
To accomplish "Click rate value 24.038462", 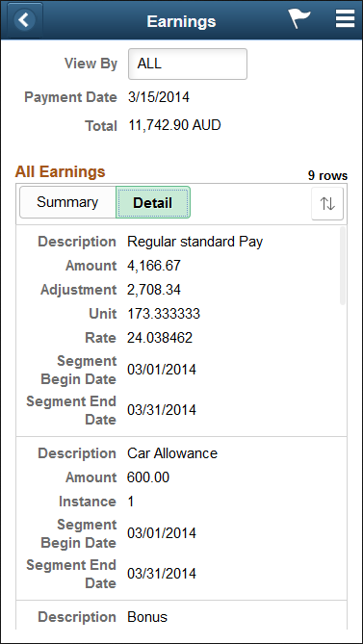I will tap(160, 338).
